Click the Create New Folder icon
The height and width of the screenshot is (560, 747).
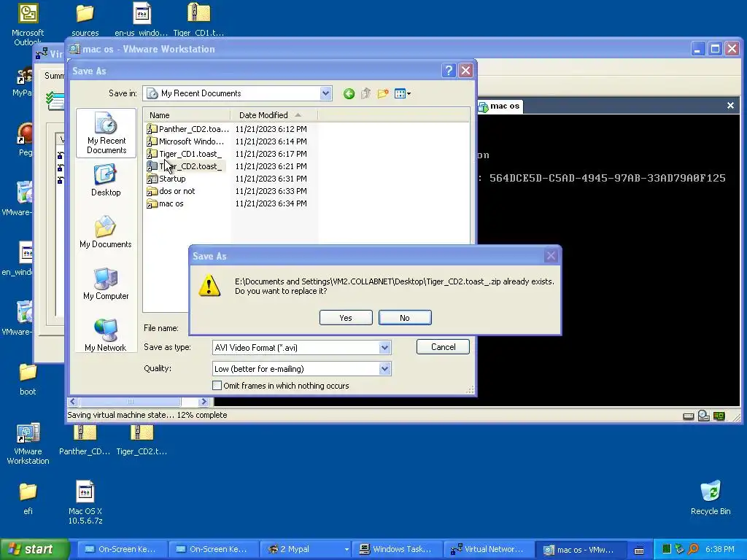point(383,94)
